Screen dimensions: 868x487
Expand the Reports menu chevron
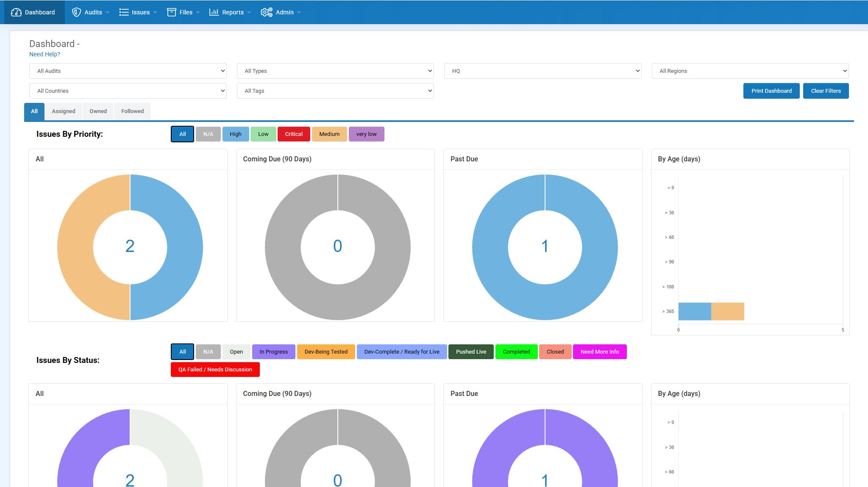tap(249, 13)
